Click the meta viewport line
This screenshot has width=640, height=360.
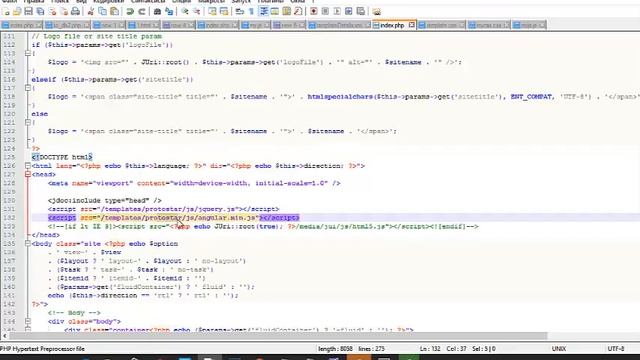[194, 183]
